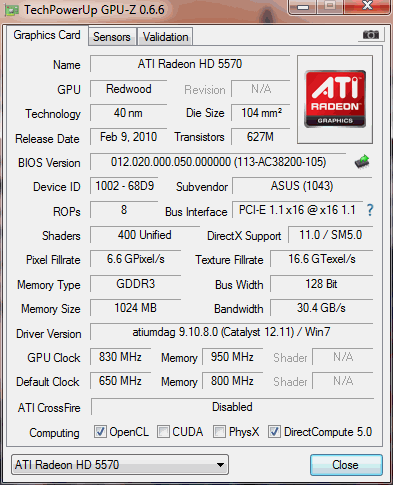Click the GPU Clock row Memory 950 MHz
This screenshot has height=485, width=393.
coord(232,357)
